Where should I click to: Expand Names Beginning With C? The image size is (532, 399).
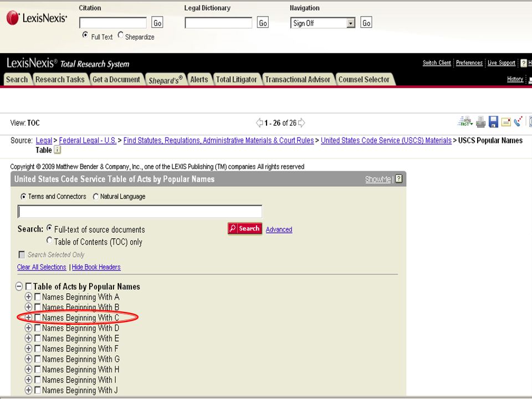pos(28,318)
